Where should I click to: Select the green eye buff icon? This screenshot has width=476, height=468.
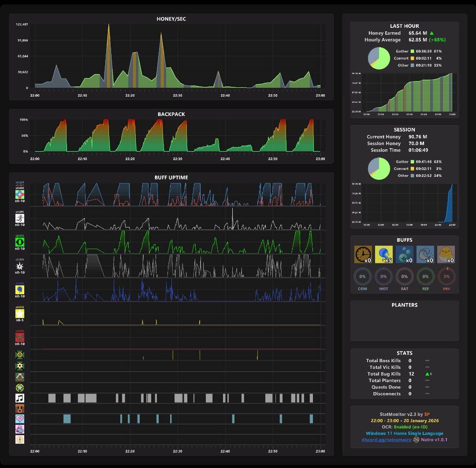(20, 242)
